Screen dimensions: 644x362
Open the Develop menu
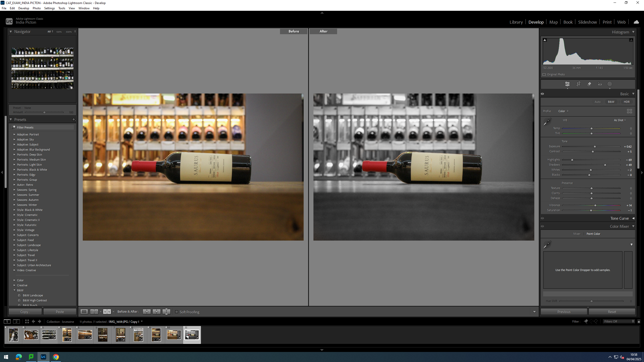24,8
